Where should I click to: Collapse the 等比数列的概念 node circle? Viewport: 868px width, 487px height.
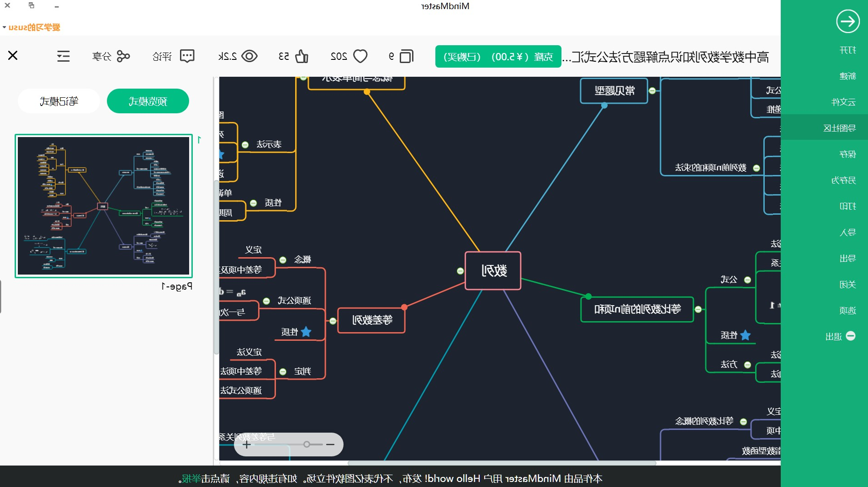coord(743,422)
